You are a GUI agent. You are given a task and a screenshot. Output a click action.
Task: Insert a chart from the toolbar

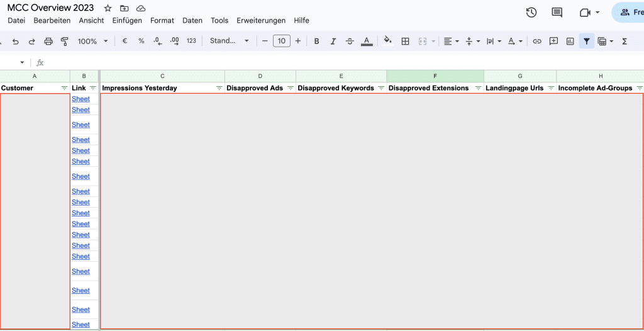(570, 41)
